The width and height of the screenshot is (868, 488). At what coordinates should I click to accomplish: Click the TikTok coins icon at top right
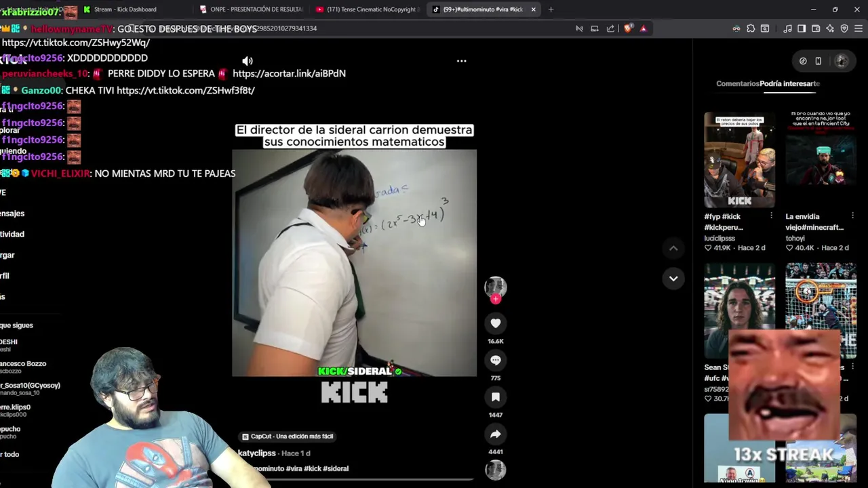[803, 61]
